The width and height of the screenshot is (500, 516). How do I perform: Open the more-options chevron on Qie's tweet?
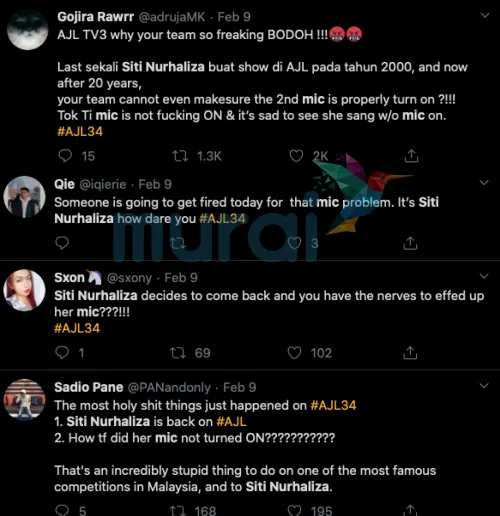point(484,182)
